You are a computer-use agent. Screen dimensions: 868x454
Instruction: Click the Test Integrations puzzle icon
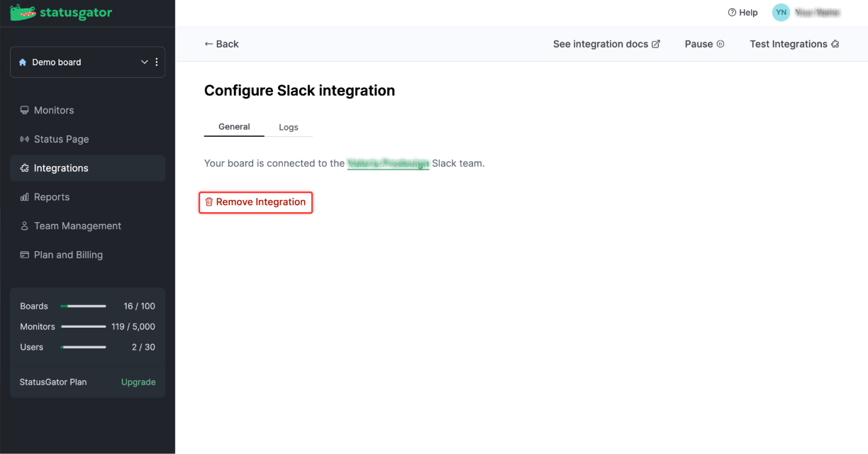coord(835,44)
